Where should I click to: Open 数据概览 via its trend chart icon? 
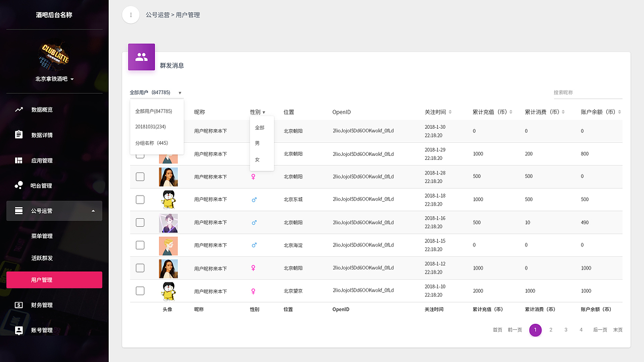[19, 110]
